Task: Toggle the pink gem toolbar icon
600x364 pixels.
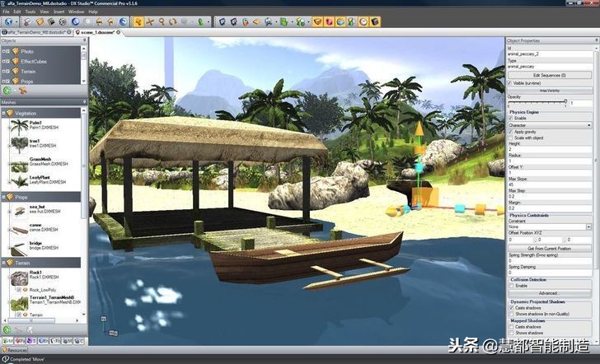Action: 329,21
